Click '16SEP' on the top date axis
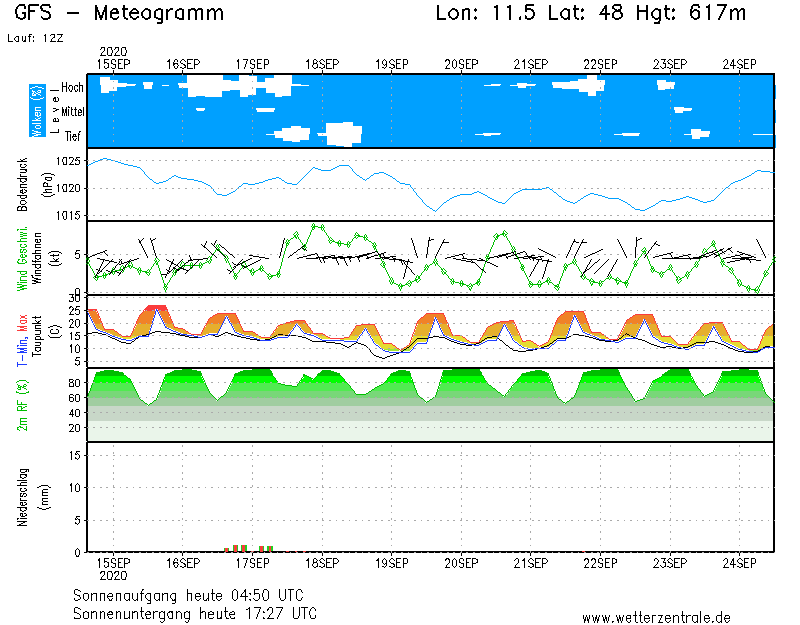Viewport: 800px width, 625px height. pos(183,64)
